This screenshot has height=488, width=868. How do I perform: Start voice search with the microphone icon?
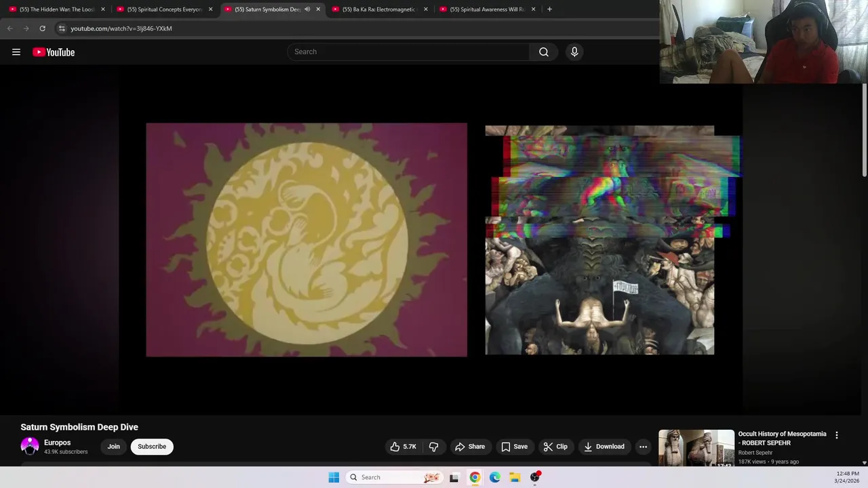pyautogui.click(x=574, y=52)
